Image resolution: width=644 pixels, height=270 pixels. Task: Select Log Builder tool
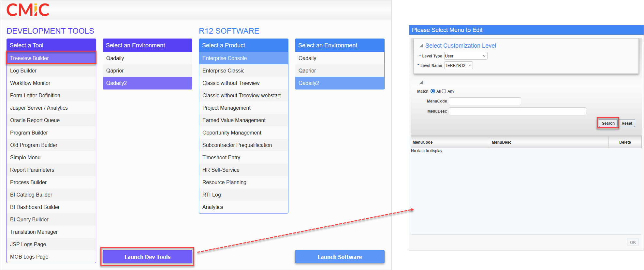(51, 71)
